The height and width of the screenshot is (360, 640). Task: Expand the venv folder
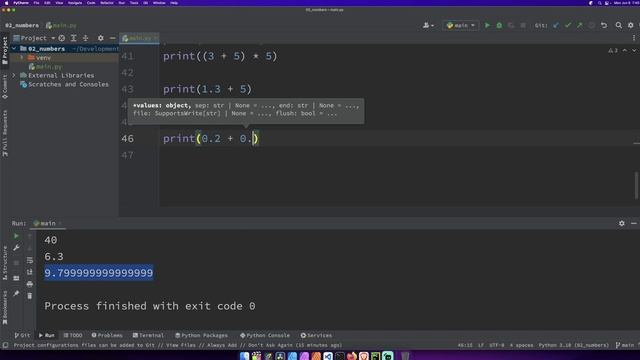(x=22, y=58)
